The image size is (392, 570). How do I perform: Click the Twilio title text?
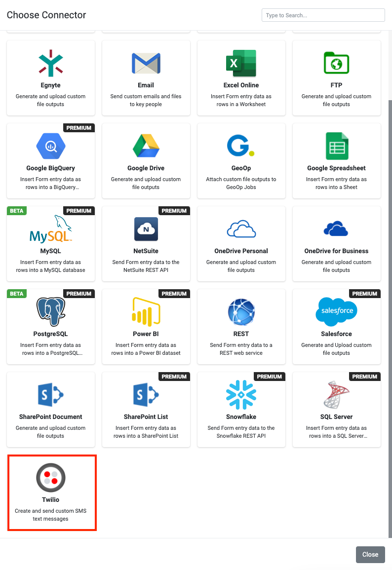click(50, 499)
